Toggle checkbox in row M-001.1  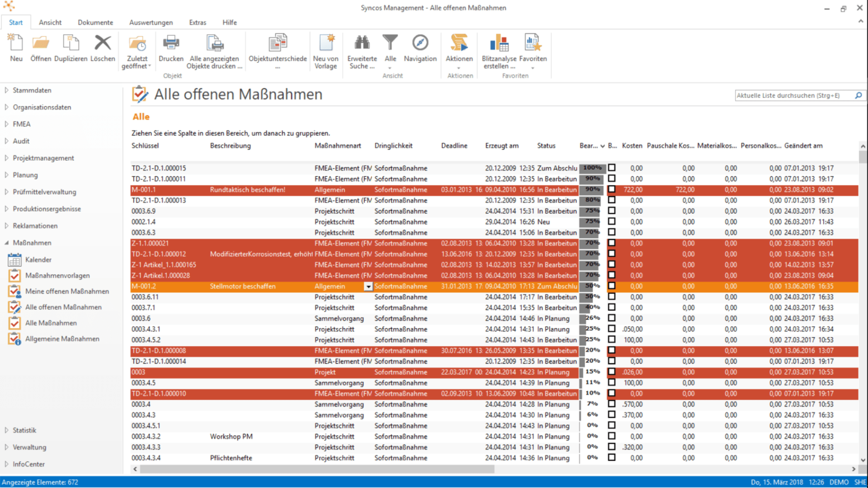pyautogui.click(x=612, y=189)
